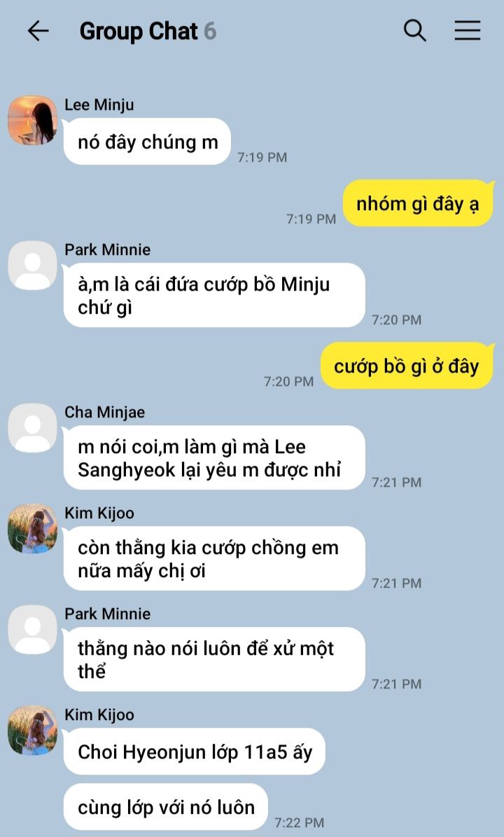Tap the yellow bubble 'nhóm gì đây ạ'

coord(418,203)
